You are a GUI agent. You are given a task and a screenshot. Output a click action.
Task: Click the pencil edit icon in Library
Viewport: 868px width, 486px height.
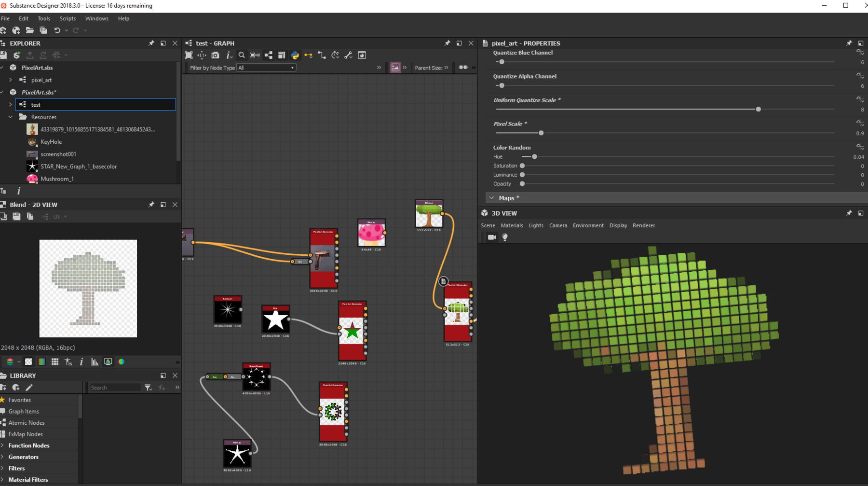pos(29,388)
